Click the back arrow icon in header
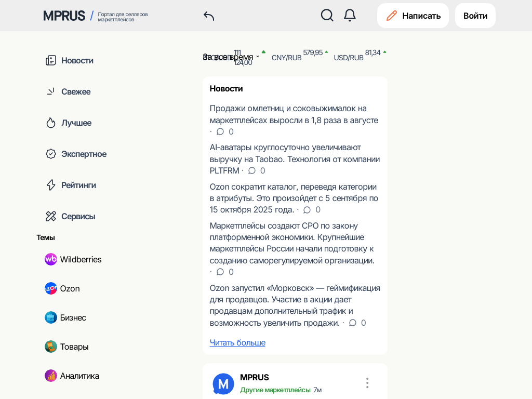Viewport: 532px width, 399px height. [x=209, y=16]
